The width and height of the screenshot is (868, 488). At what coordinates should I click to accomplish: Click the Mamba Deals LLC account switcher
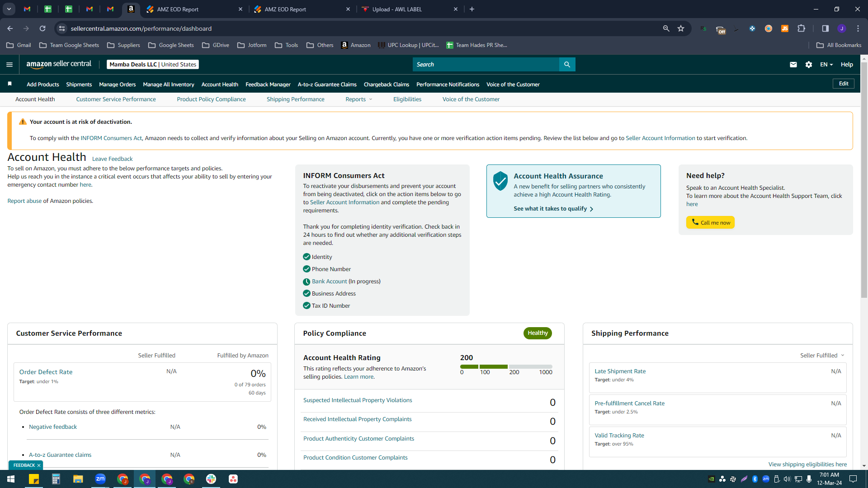[x=153, y=65]
